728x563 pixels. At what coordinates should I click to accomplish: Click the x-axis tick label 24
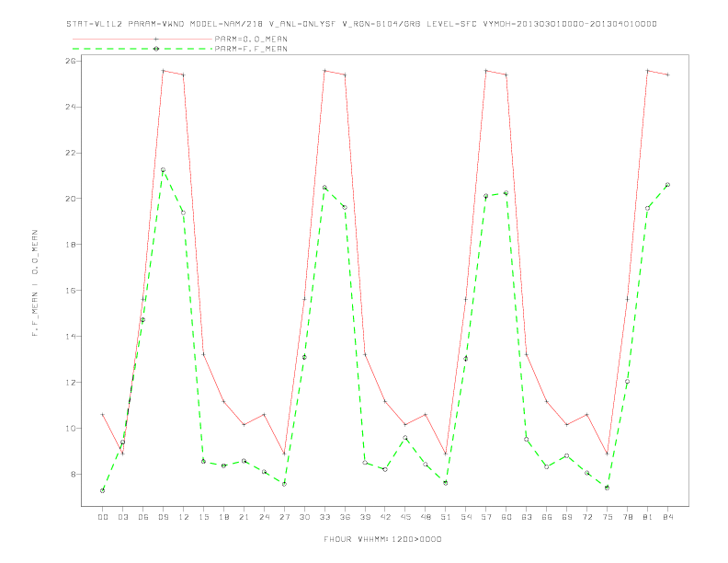(264, 517)
